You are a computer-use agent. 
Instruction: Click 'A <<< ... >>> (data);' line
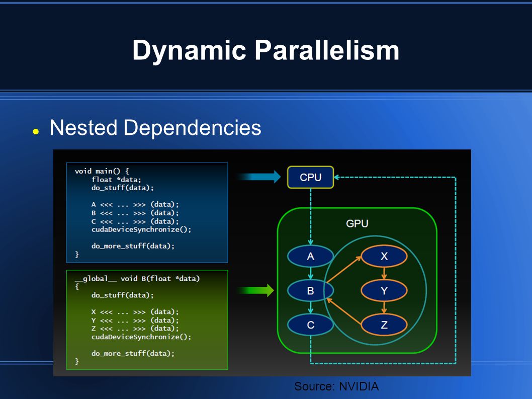click(135, 204)
